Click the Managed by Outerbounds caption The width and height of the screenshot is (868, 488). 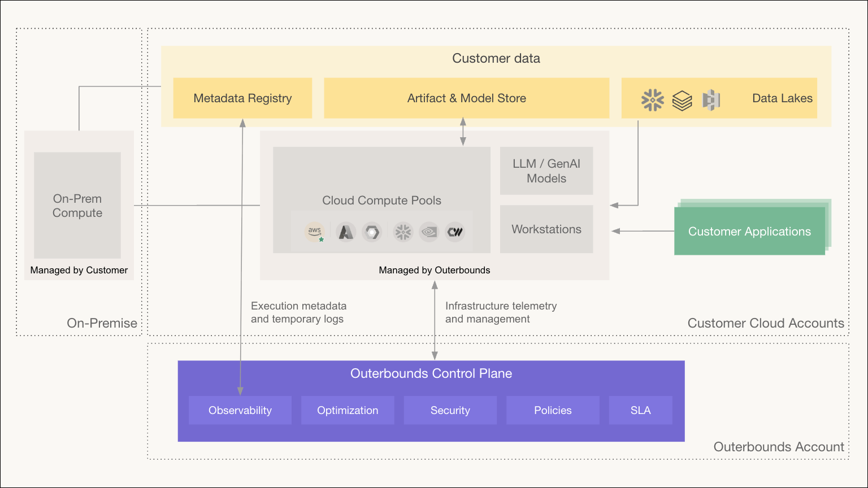435,270
